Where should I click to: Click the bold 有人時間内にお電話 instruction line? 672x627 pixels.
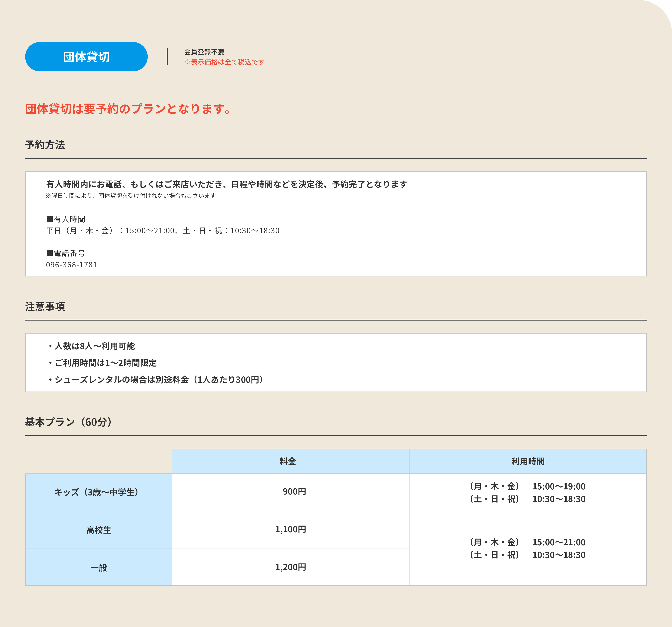coord(226,184)
